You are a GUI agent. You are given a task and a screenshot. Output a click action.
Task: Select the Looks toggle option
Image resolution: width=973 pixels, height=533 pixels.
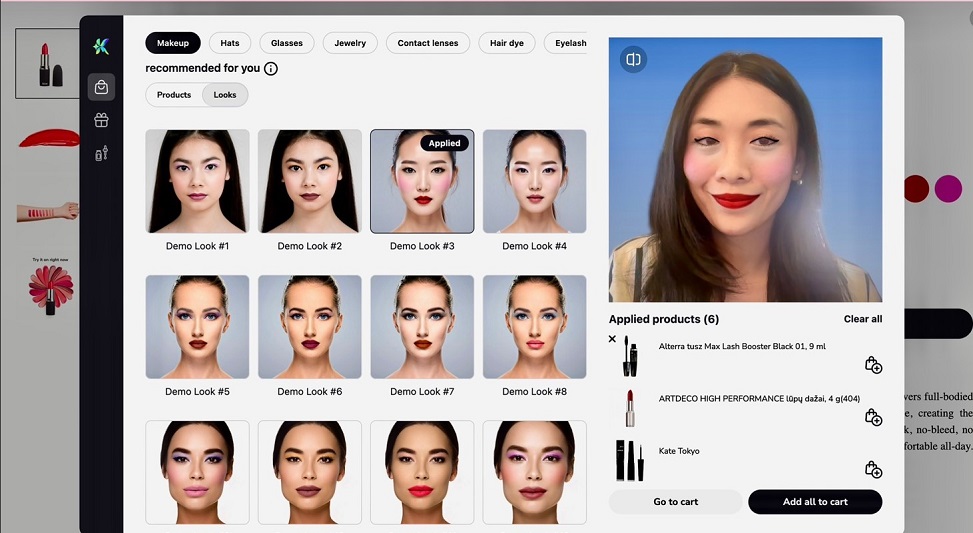225,95
